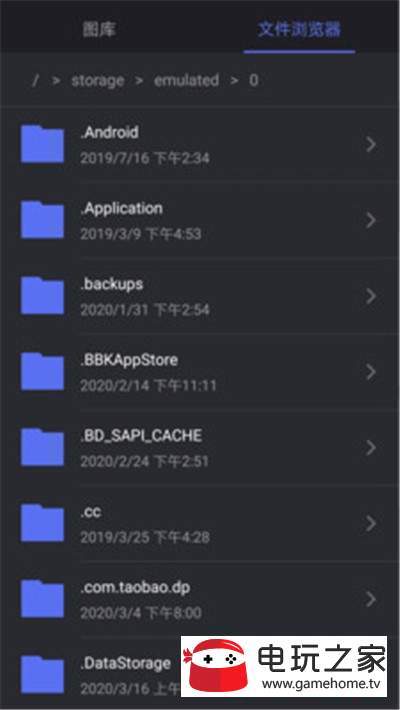Navigate to root slash in breadcrumb
The width and height of the screenshot is (400, 710).
coord(35,81)
